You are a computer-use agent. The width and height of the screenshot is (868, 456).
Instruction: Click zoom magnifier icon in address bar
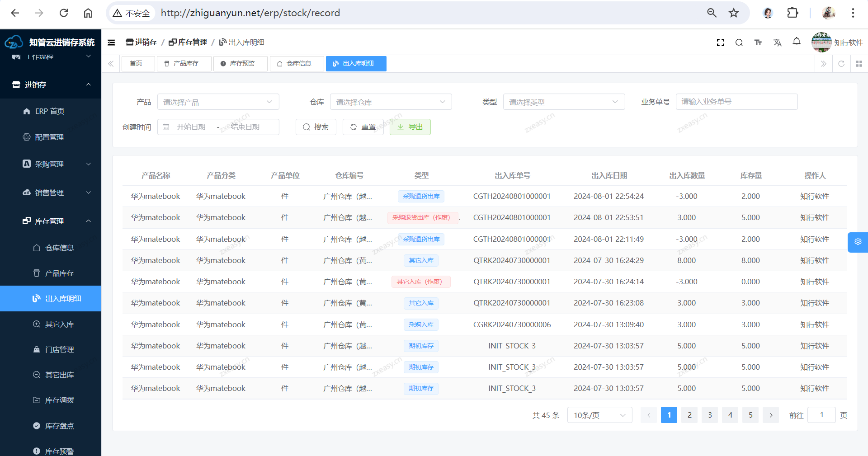[x=712, y=13]
